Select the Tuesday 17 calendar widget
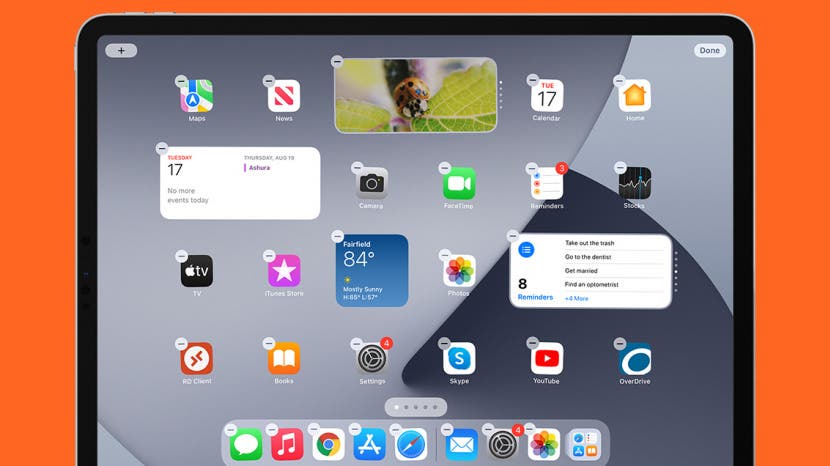Image resolution: width=830 pixels, height=466 pixels. click(x=240, y=183)
